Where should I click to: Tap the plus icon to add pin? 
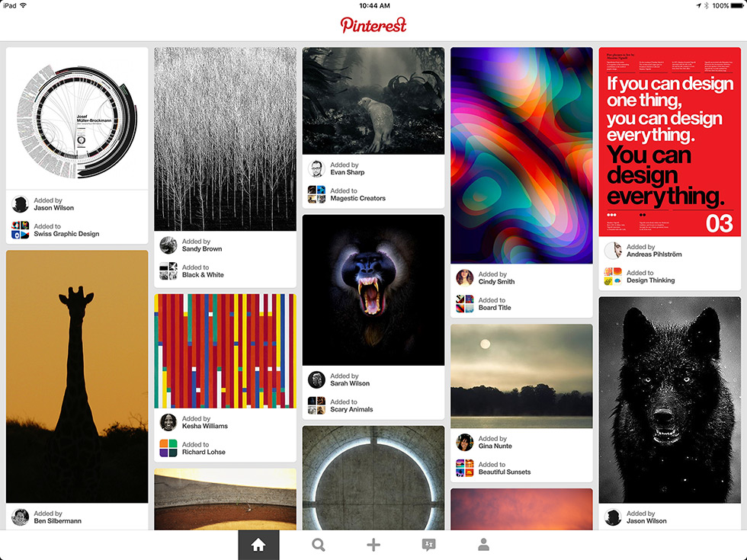373,545
